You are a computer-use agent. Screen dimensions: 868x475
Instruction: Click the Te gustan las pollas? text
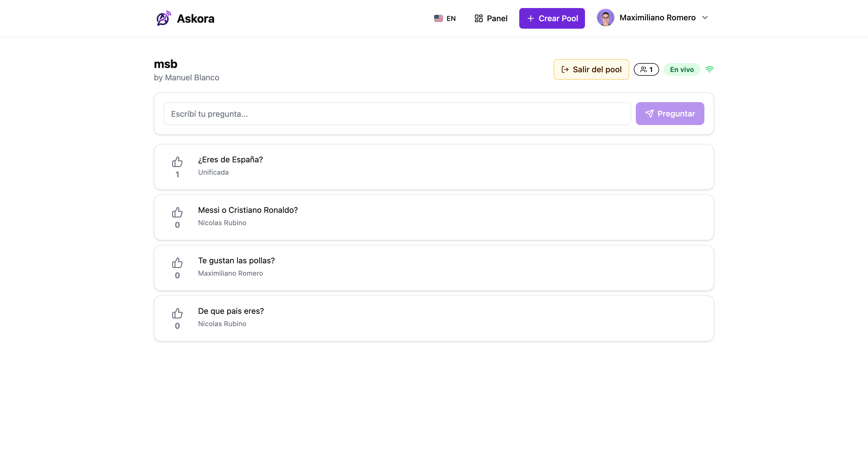[236, 260]
